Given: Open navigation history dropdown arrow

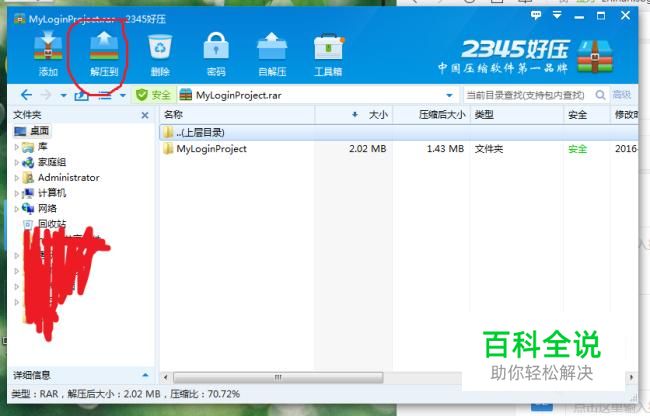Looking at the screenshot, I should (63, 95).
